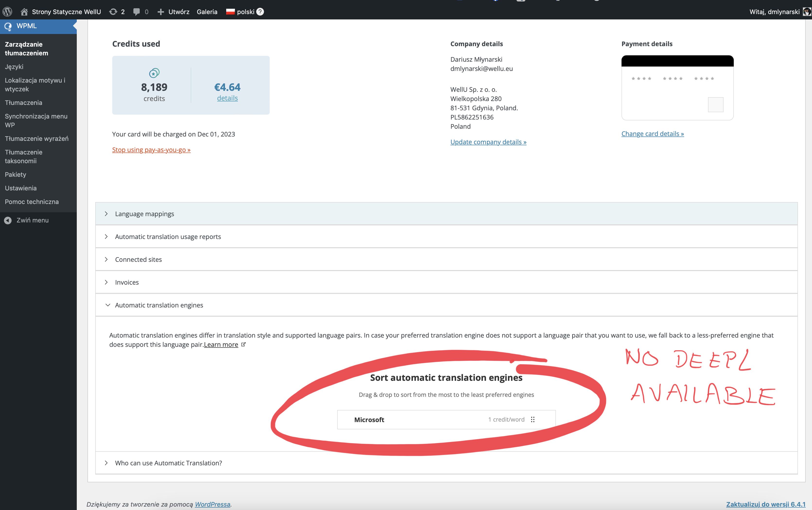This screenshot has width=812, height=510.
Task: Click Stop using pay-as-you-go link
Action: tap(151, 150)
